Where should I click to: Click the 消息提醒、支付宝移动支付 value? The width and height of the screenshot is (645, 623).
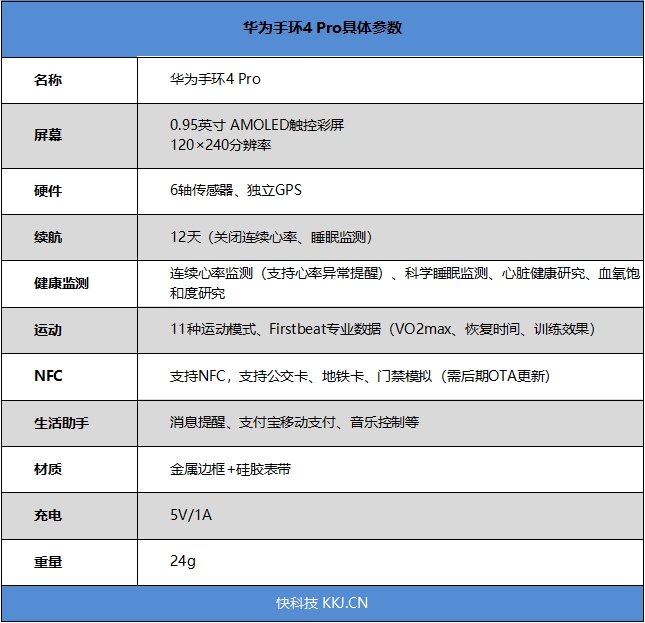[295, 422]
